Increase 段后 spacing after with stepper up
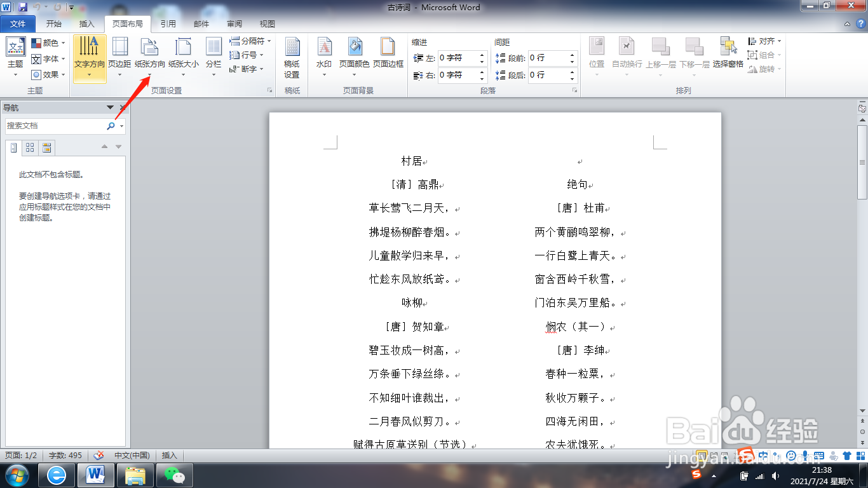Screen dimensions: 868x488 click(x=573, y=72)
